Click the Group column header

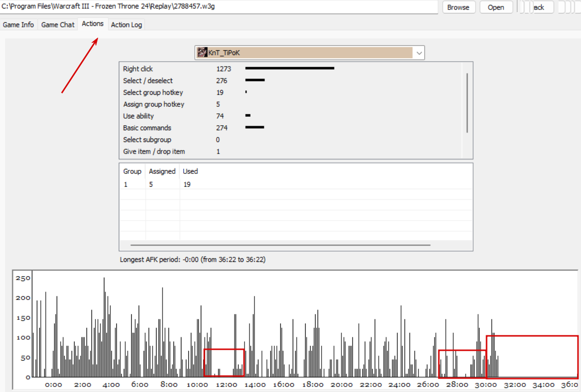coord(132,171)
